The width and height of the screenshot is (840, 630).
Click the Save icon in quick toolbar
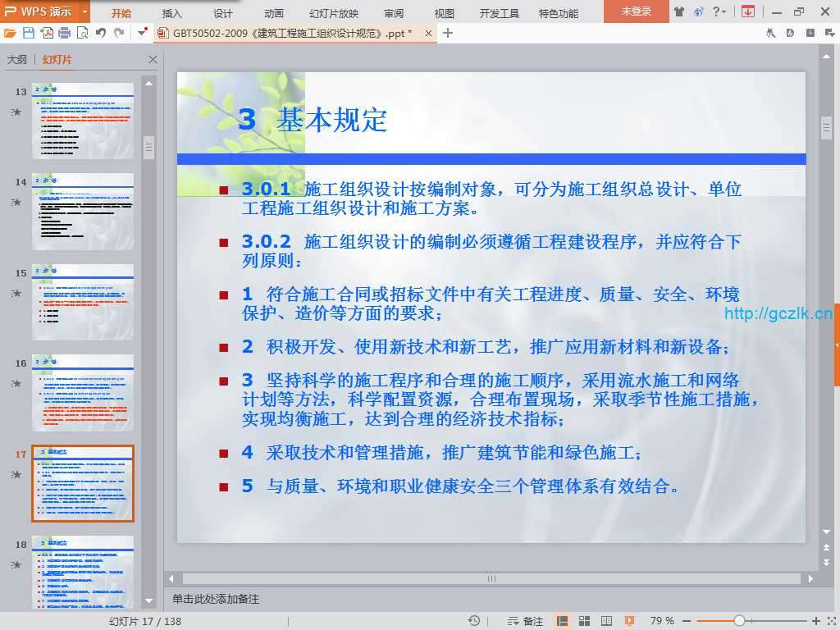tap(29, 33)
